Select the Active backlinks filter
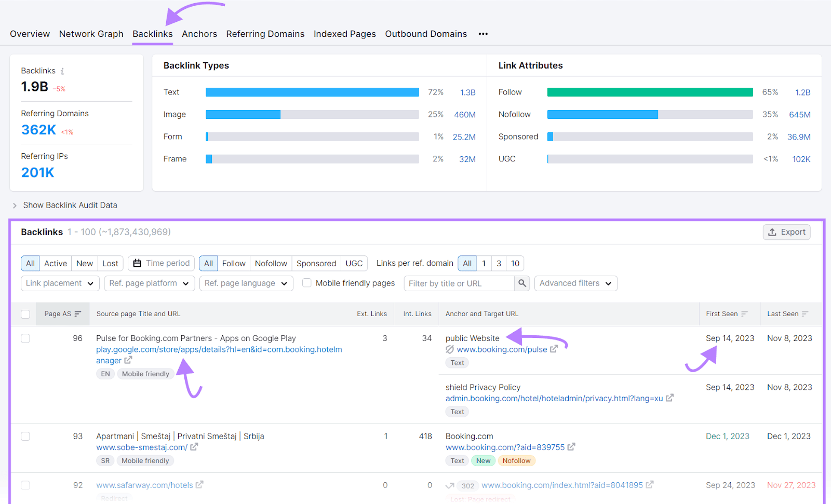831x504 pixels. [56, 263]
